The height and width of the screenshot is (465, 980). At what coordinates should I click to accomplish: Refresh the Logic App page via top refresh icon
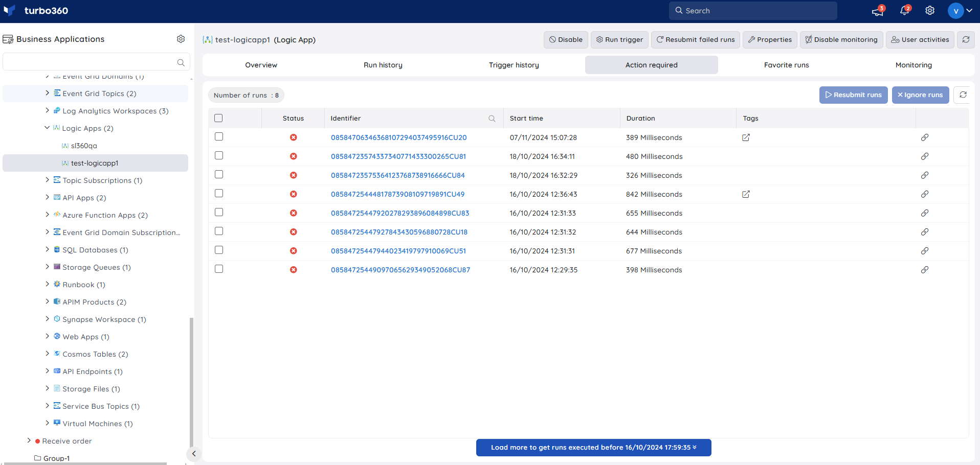point(966,39)
